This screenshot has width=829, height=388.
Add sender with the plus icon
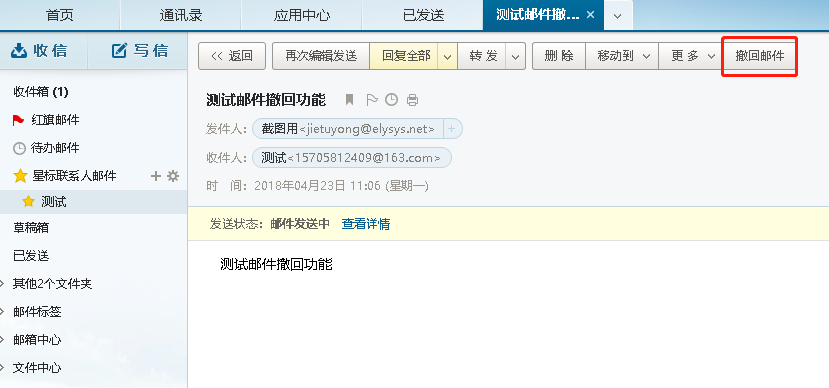[x=452, y=128]
